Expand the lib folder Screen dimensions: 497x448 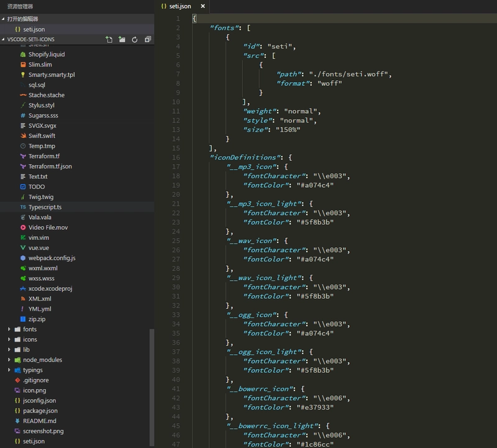point(9,349)
